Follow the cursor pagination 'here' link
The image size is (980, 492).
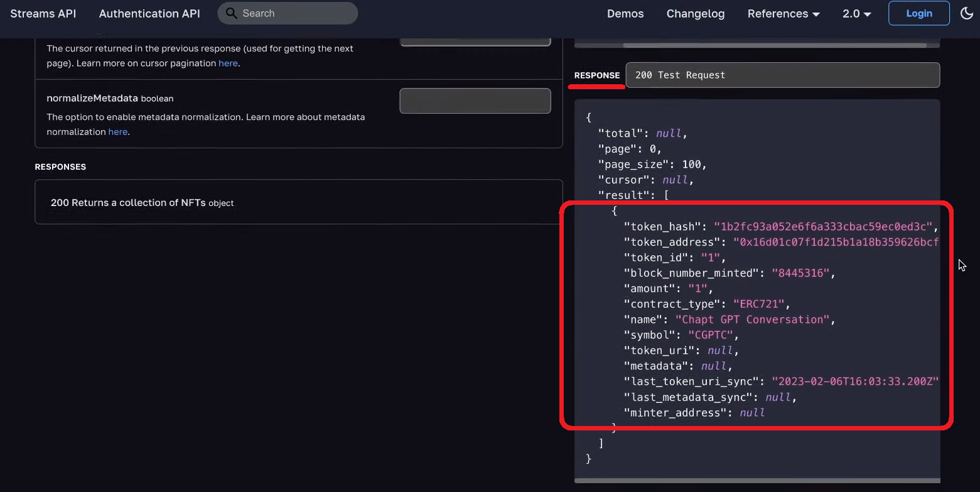point(227,63)
